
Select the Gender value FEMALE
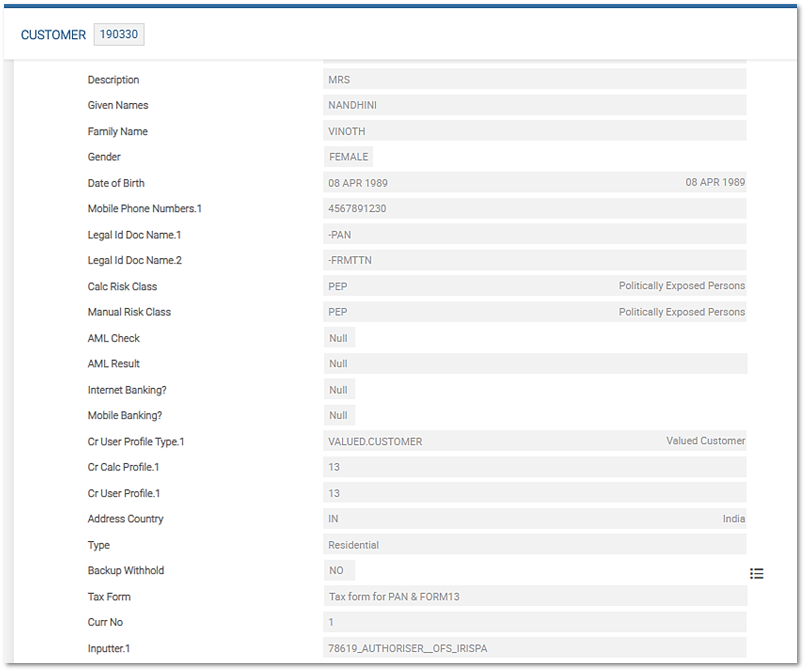pos(348,156)
